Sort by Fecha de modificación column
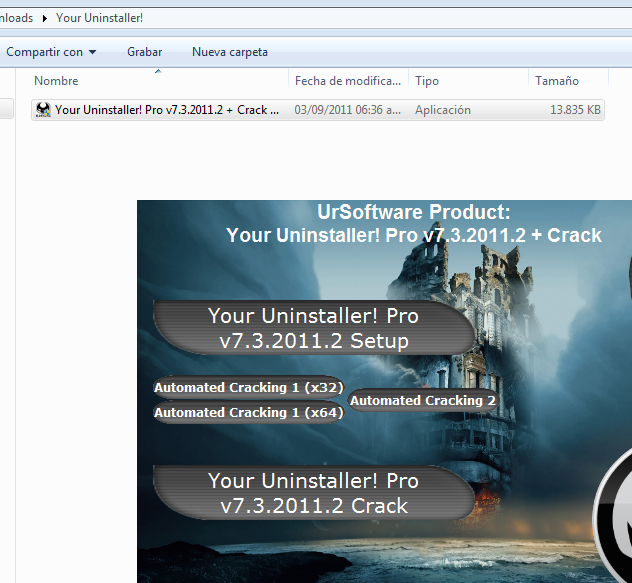632x583 pixels. click(348, 81)
